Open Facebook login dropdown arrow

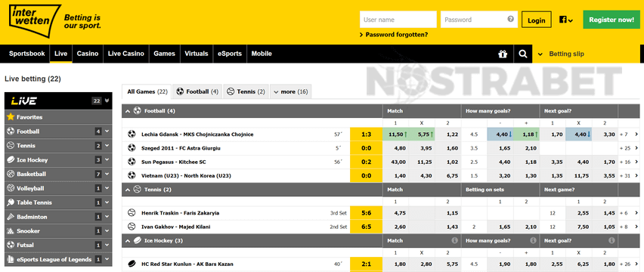click(571, 20)
